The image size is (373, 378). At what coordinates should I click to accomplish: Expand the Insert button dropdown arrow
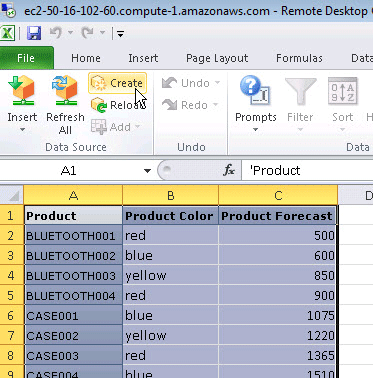tap(22, 129)
